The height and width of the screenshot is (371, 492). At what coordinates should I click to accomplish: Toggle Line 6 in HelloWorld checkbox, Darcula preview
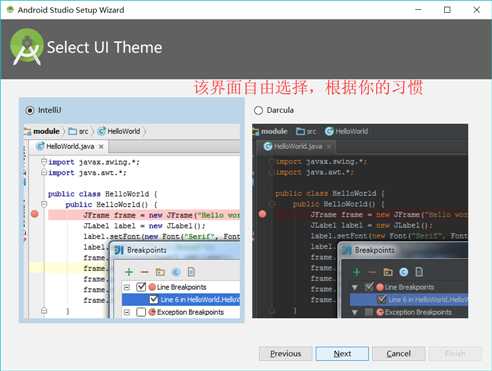[382, 299]
